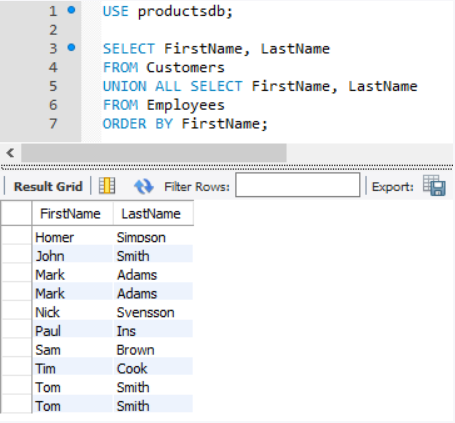The width and height of the screenshot is (455, 423).
Task: Select the Result Grid tab label
Action: [x=48, y=186]
